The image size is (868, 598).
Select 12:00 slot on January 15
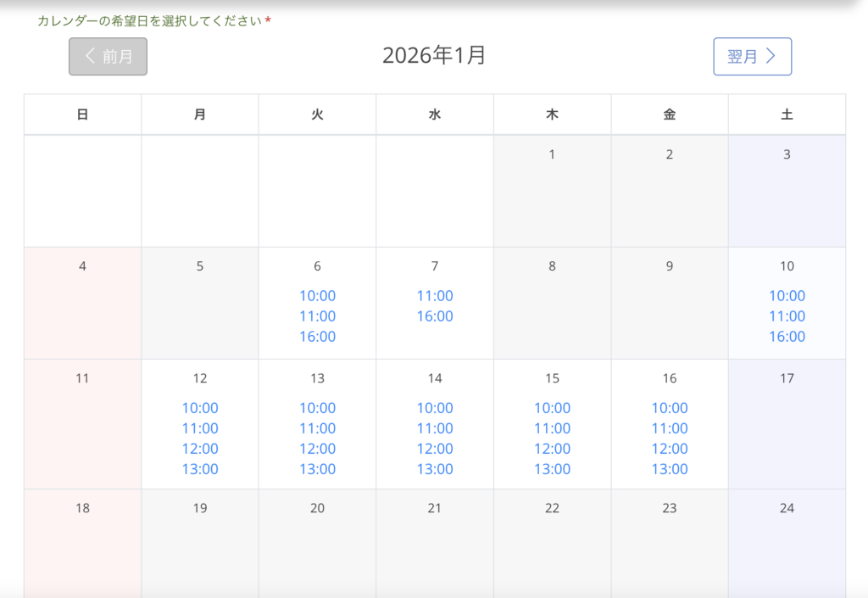(552, 449)
